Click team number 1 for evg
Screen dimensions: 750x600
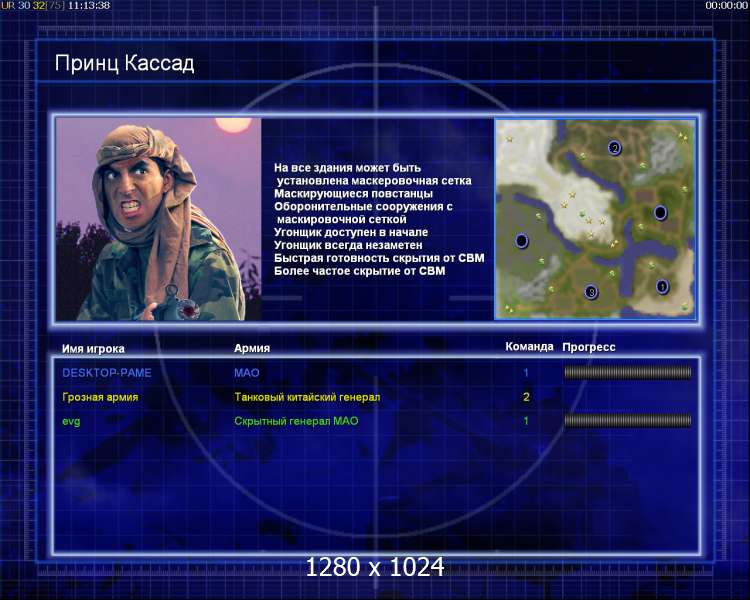pos(526,421)
